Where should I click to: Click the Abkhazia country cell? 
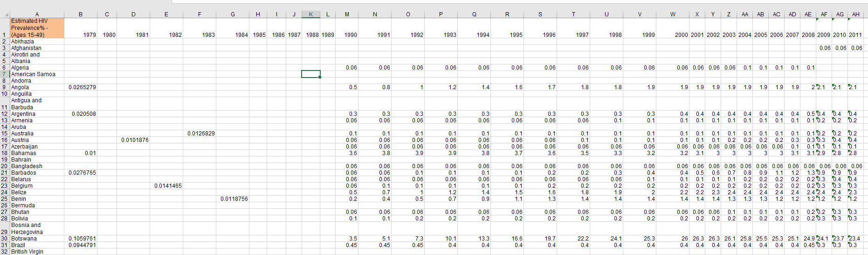point(37,42)
